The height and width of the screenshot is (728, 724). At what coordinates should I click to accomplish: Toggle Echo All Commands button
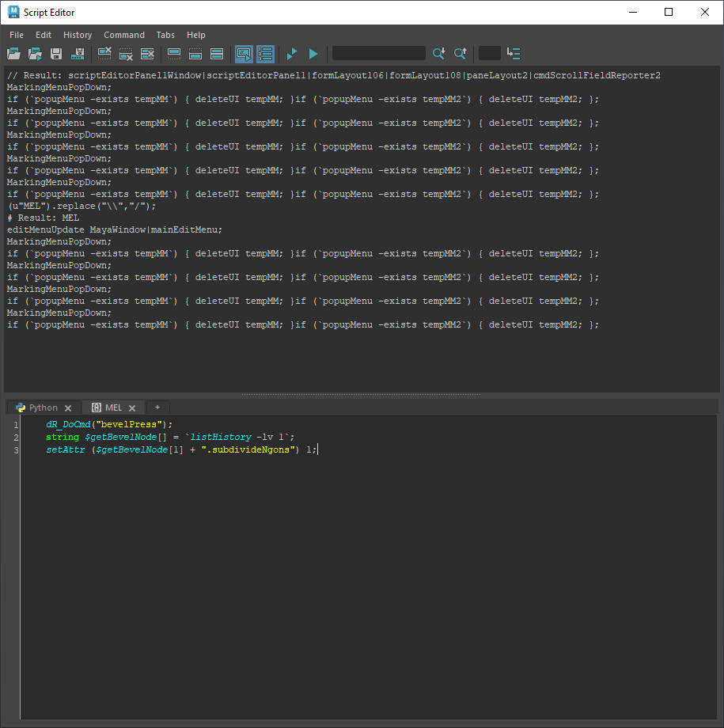pos(244,54)
